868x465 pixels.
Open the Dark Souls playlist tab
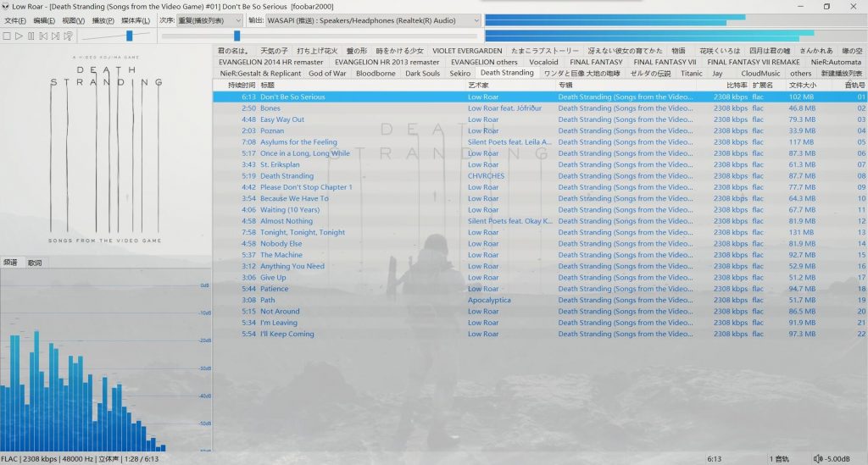pos(422,73)
